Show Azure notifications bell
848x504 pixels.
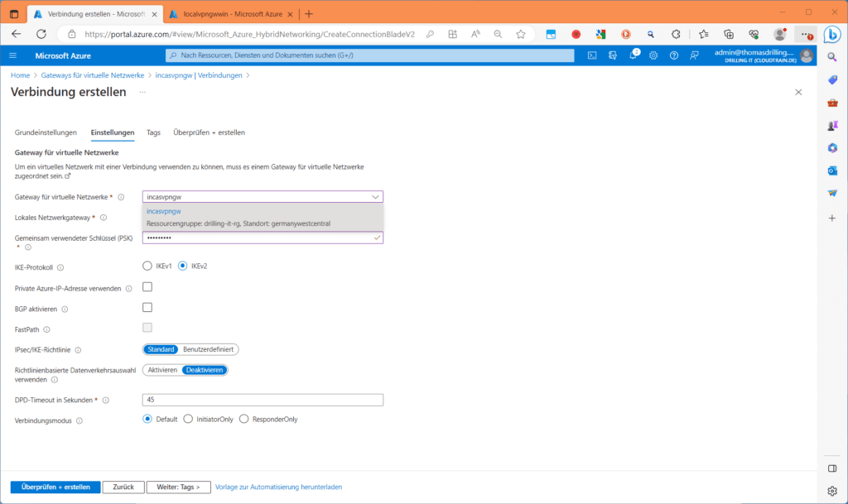[x=633, y=55]
